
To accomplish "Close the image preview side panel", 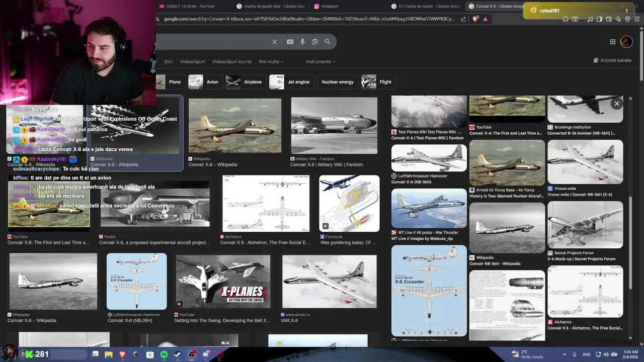I will [616, 104].
